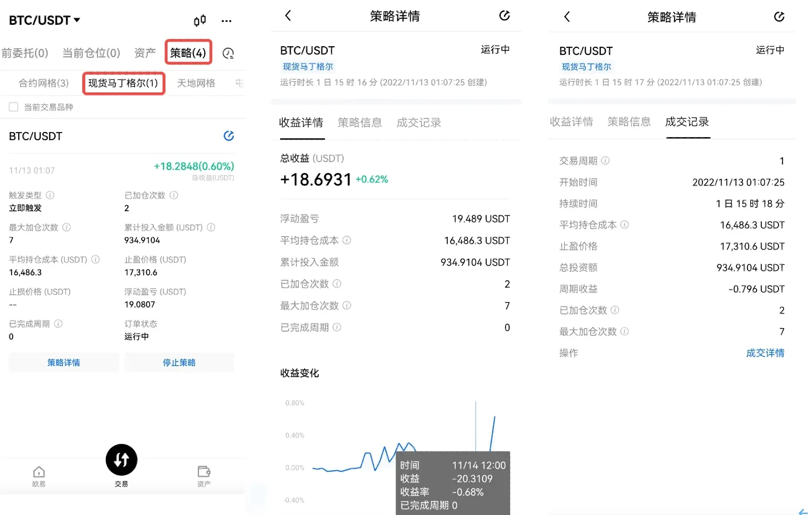Open the three-dot more options menu

(226, 21)
